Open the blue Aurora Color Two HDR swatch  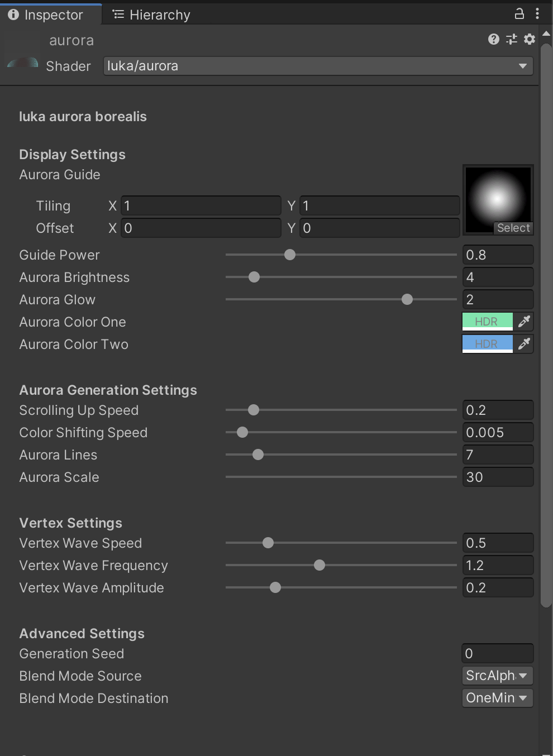pos(487,344)
